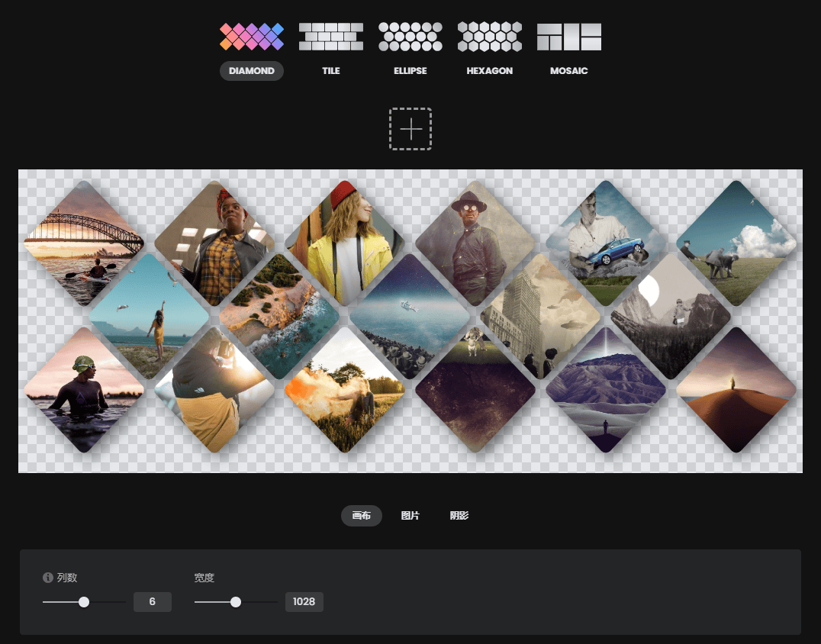821x644 pixels.
Task: Choose the Mosaic layout pattern icon
Action: [x=569, y=37]
